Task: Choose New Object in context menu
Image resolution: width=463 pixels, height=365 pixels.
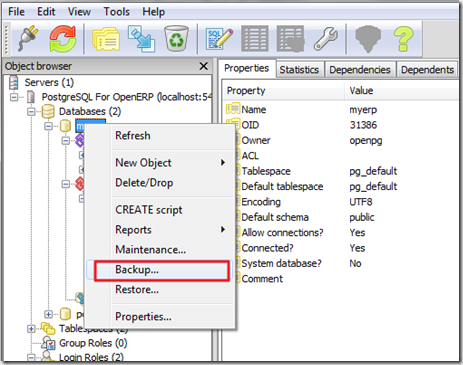Action: click(160, 163)
